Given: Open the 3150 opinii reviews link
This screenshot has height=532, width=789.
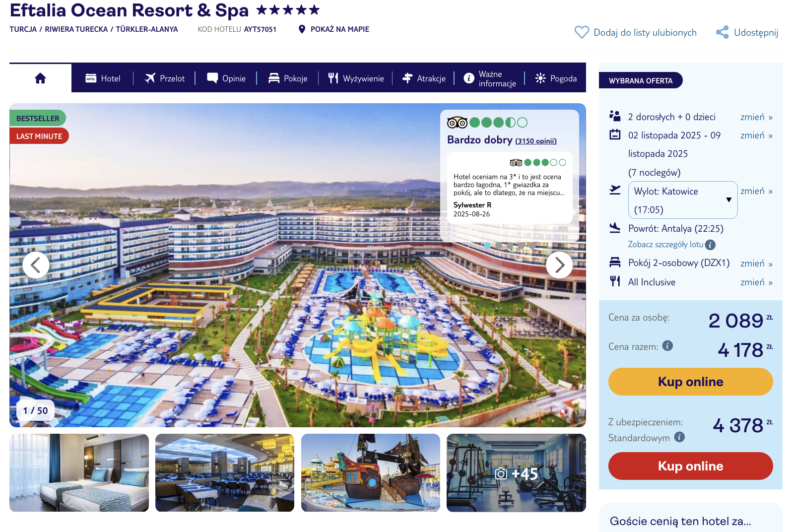Looking at the screenshot, I should click(x=536, y=141).
